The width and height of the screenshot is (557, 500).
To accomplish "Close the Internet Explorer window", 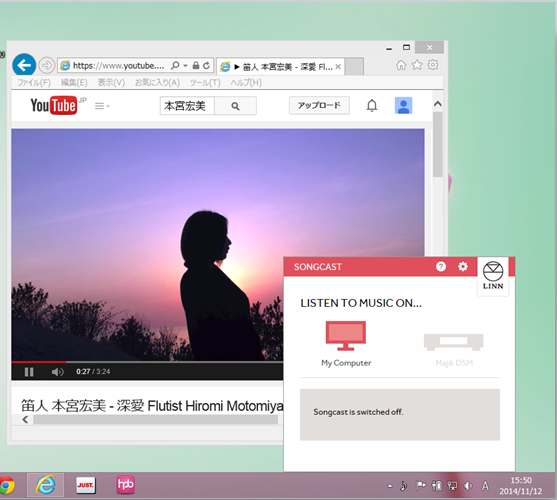I will pyautogui.click(x=429, y=47).
